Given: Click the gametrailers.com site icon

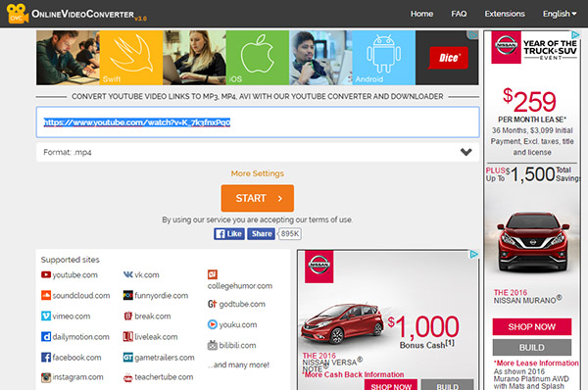Looking at the screenshot, I should [127, 358].
